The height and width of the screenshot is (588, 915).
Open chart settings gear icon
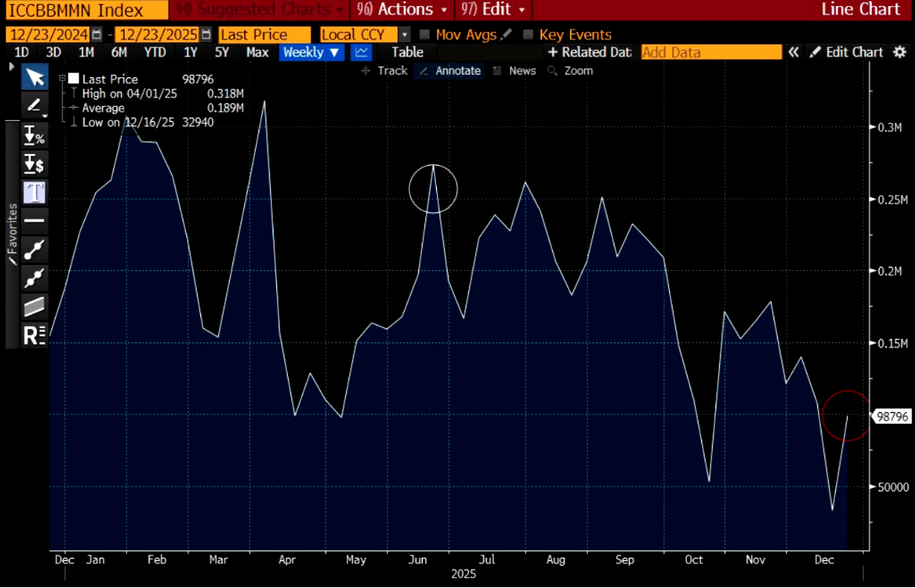900,52
